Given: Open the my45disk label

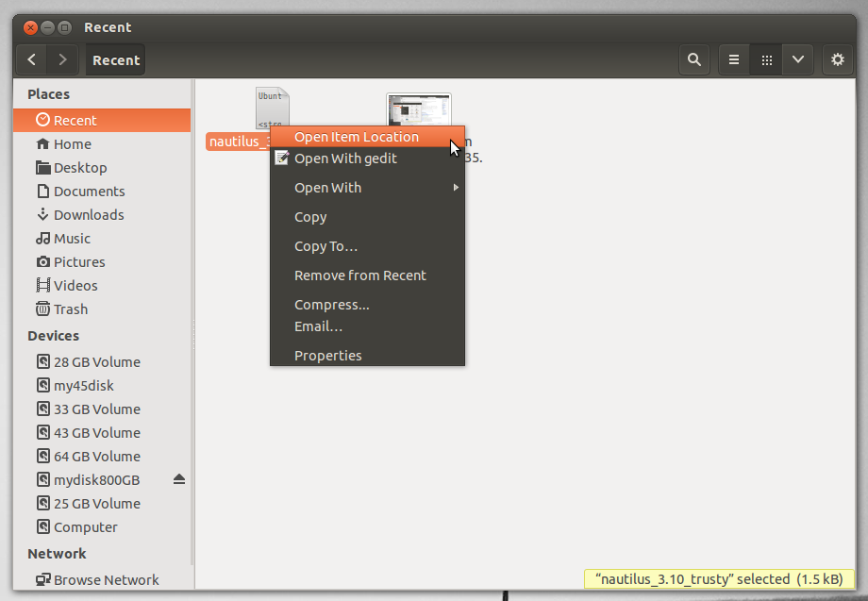Looking at the screenshot, I should click(x=84, y=386).
